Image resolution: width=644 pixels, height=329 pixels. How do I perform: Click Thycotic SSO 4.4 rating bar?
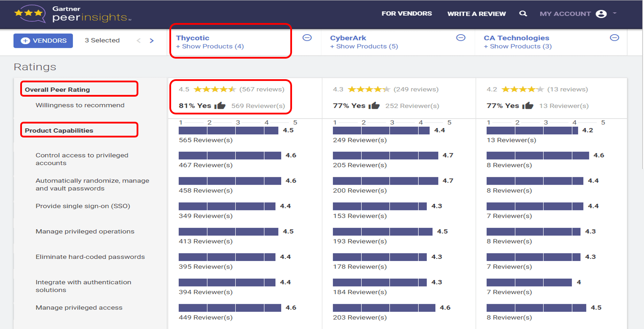click(x=227, y=206)
